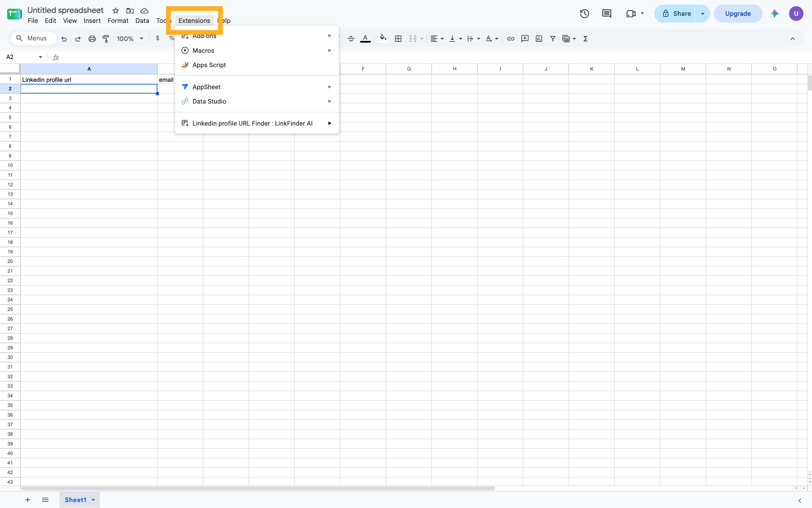Screen dimensions: 812x508
Task: Click the Share button
Action: 674,14
